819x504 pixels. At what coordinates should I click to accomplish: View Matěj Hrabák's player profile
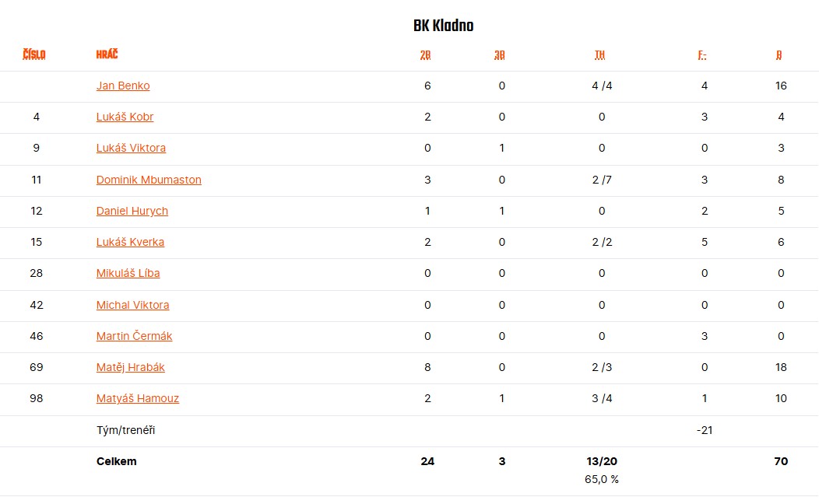coord(131,367)
